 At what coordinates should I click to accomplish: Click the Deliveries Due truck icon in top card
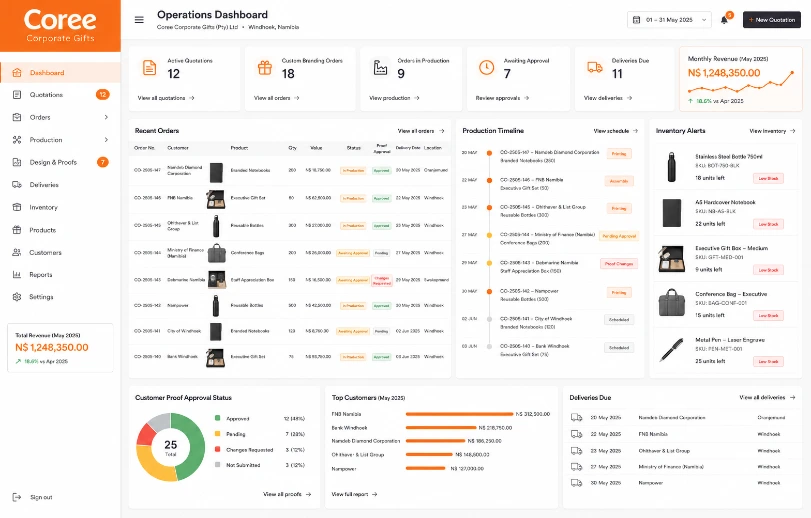pos(595,68)
